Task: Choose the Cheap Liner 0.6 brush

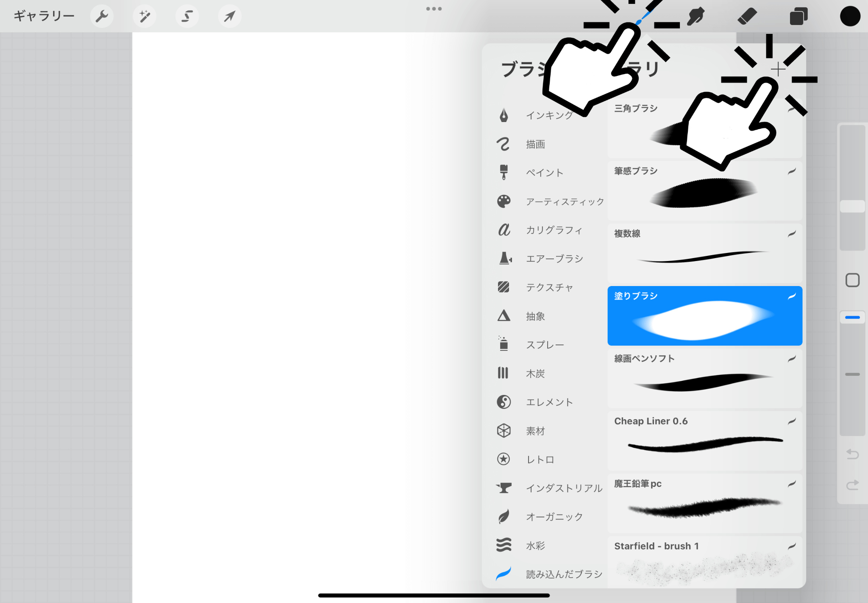Action: tap(704, 441)
